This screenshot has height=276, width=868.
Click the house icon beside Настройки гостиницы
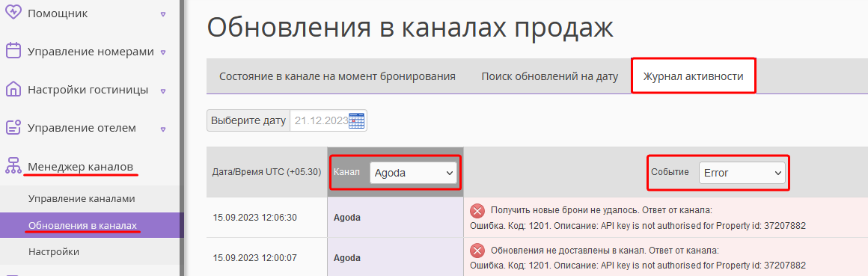(x=13, y=89)
